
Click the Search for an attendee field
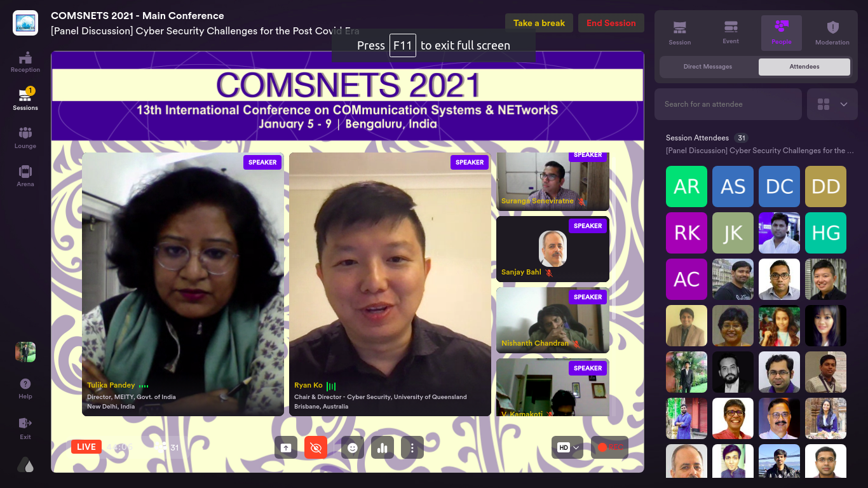(x=728, y=104)
